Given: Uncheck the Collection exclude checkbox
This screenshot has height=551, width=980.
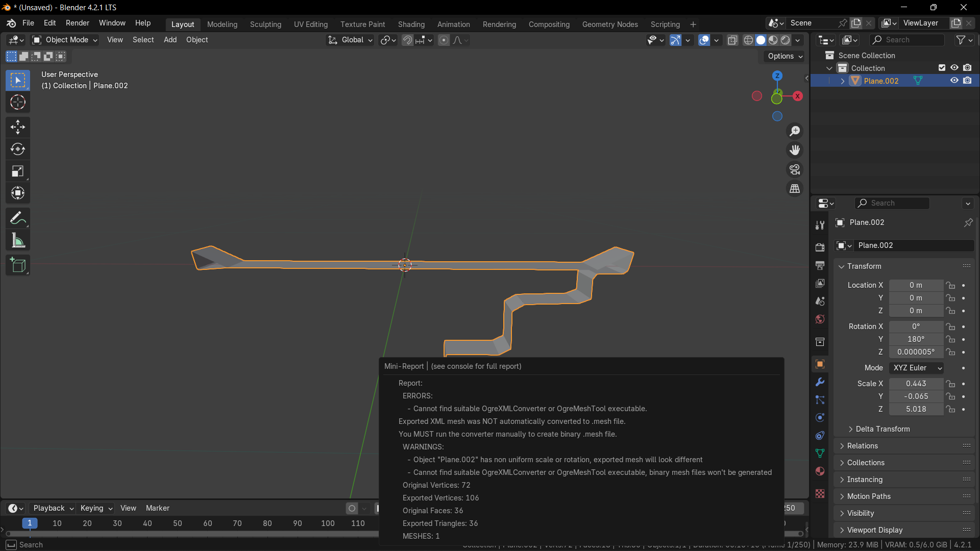Looking at the screenshot, I should click(x=942, y=68).
